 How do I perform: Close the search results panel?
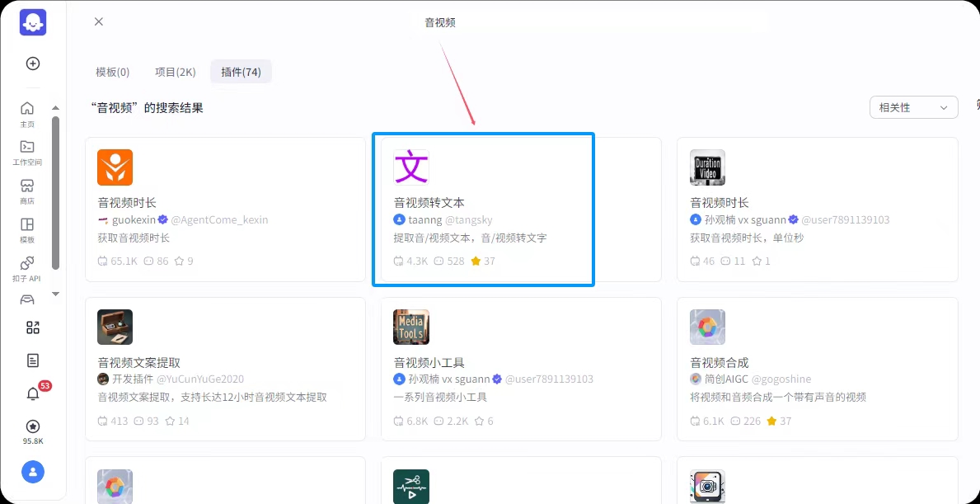tap(99, 21)
